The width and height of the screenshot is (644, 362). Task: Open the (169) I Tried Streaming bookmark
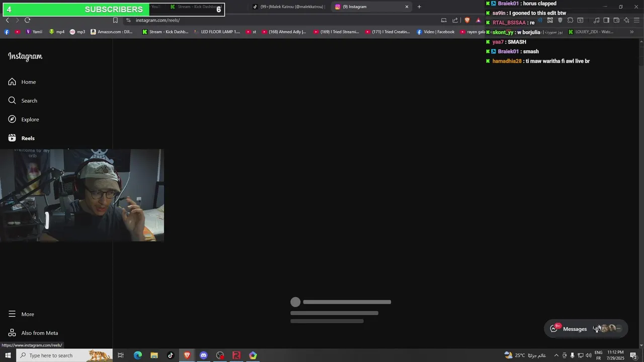pos(336,32)
